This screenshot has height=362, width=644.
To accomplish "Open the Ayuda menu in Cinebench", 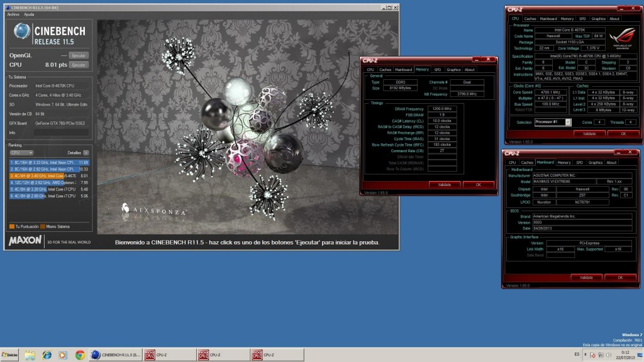I will click(x=29, y=14).
